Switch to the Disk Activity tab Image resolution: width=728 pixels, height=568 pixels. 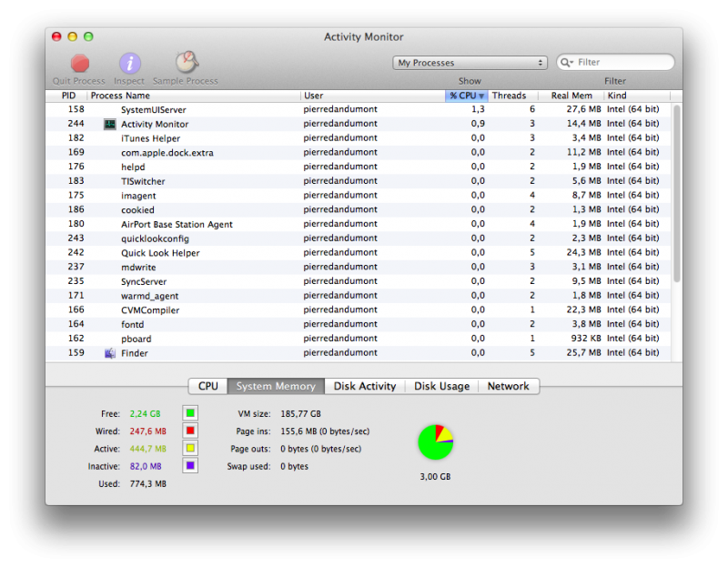(365, 387)
